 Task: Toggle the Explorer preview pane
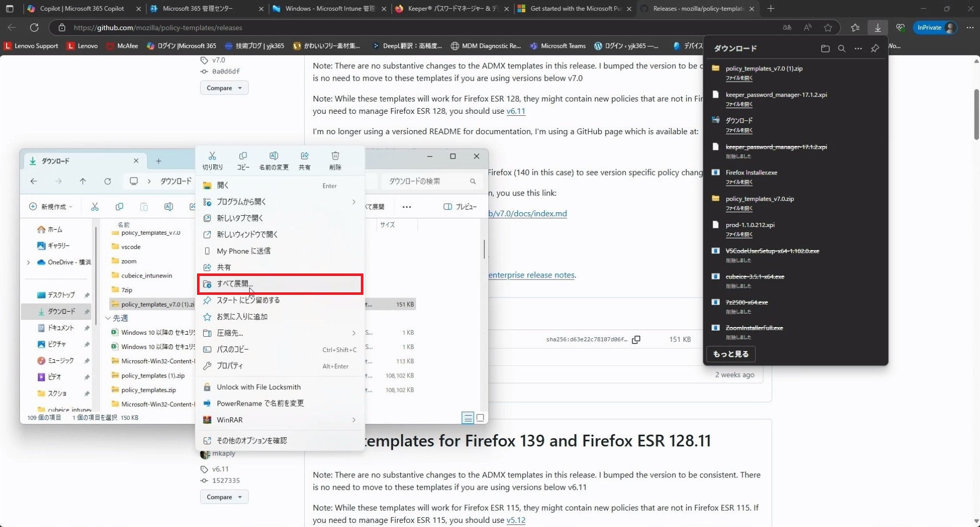[460, 207]
